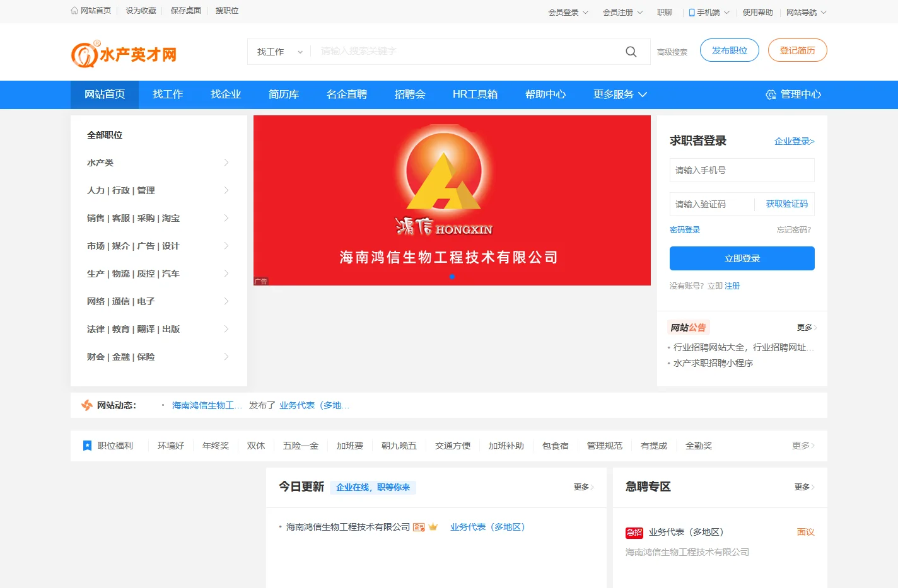Focus the 请输入验证码 field
The width and height of the screenshot is (898, 588).
[x=713, y=204]
